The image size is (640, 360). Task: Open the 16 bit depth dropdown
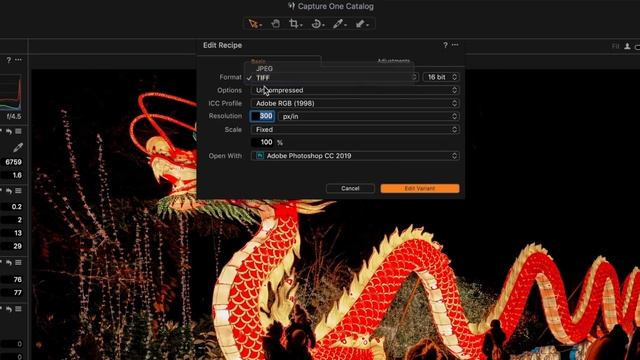point(441,77)
